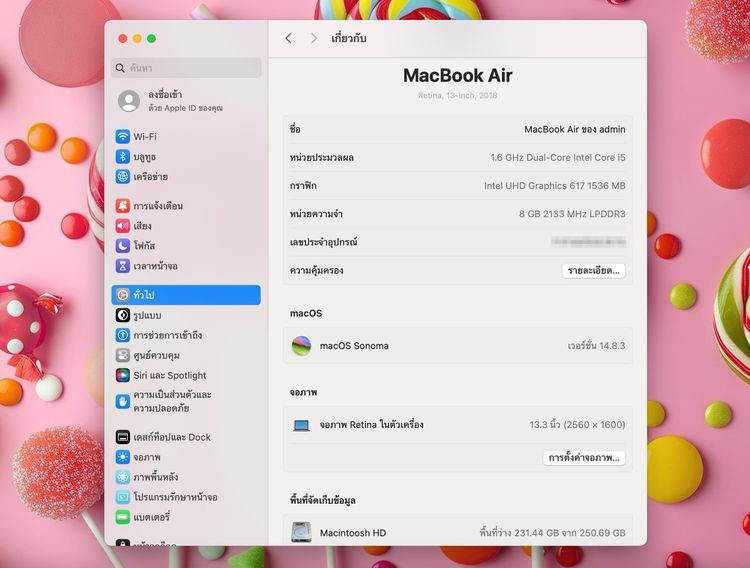
Task: Open Privacy & Security hand icon
Action: pyautogui.click(x=123, y=401)
